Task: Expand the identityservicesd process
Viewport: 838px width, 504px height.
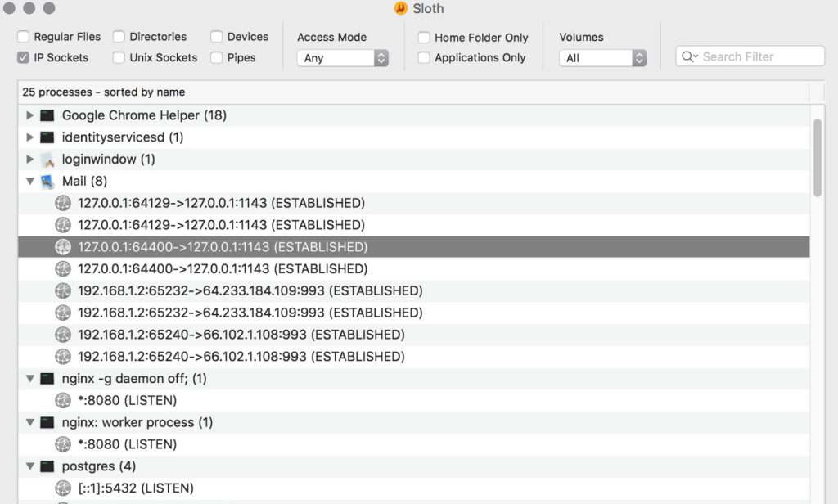Action: pos(30,137)
